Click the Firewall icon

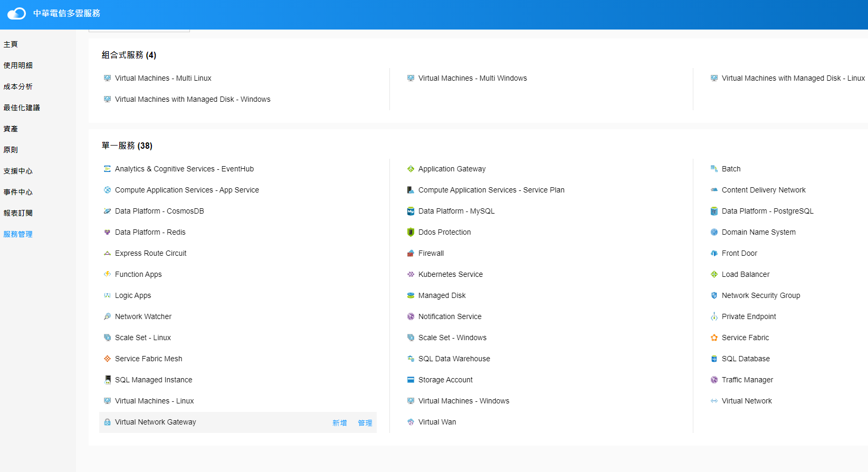(411, 253)
